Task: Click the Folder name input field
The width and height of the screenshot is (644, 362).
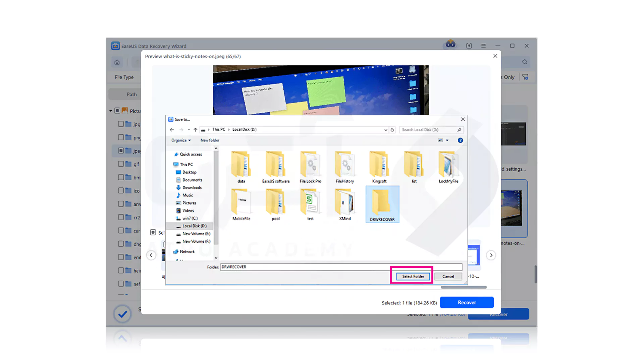Action: pyautogui.click(x=341, y=267)
